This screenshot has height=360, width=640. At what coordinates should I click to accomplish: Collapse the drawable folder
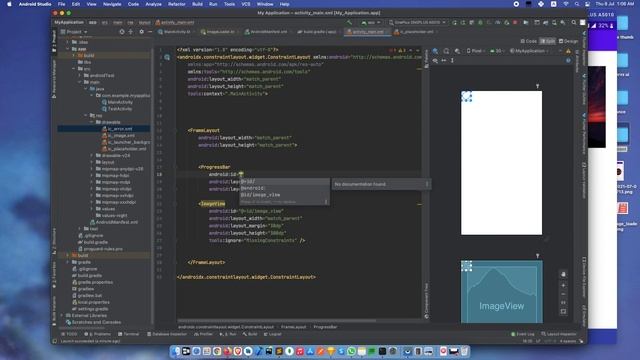91,122
